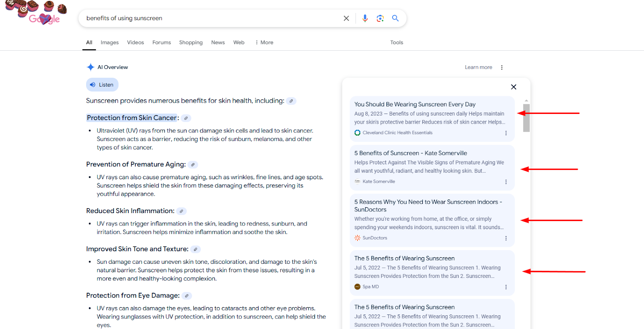644x329 pixels.
Task: Open AI Overview three-dot options menu
Action: click(x=502, y=67)
